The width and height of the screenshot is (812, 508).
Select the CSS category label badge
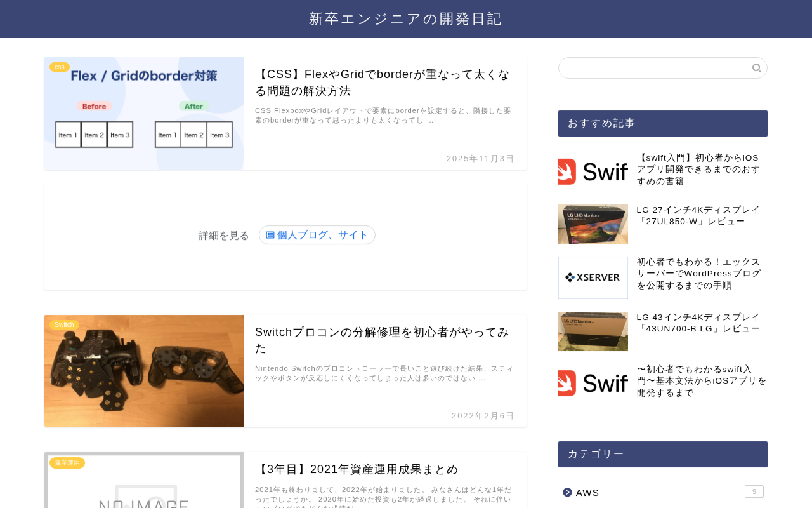click(60, 67)
